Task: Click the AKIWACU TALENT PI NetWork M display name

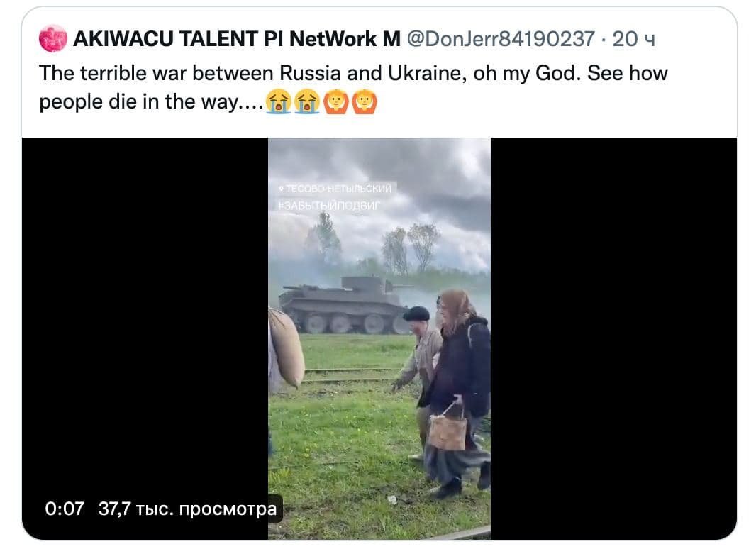Action: click(236, 39)
